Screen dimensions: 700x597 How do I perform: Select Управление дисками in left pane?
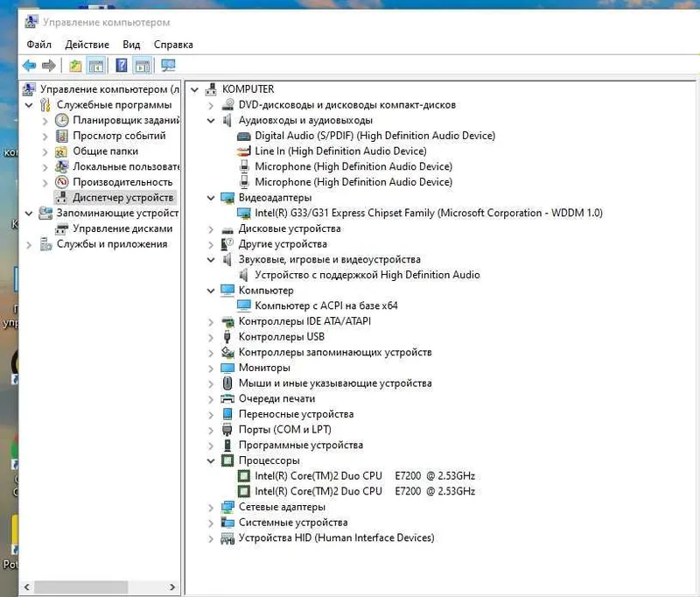(x=122, y=228)
